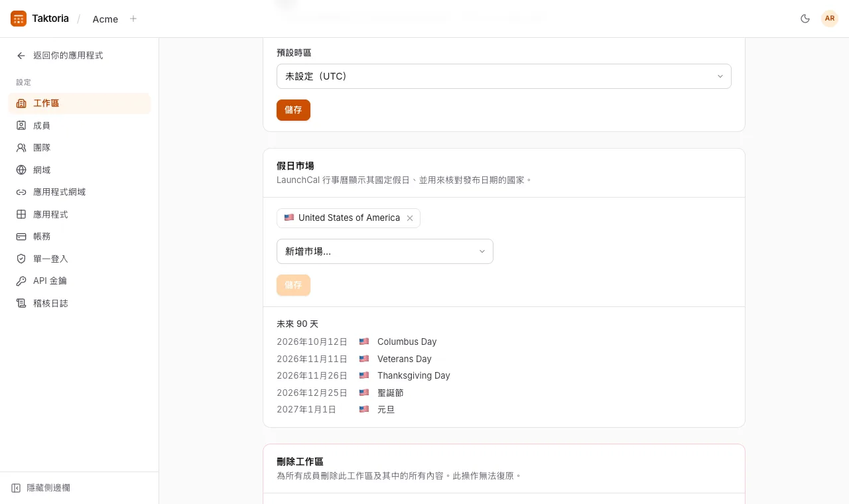Go to 團隊 settings
The width and height of the screenshot is (849, 504).
tap(80, 148)
